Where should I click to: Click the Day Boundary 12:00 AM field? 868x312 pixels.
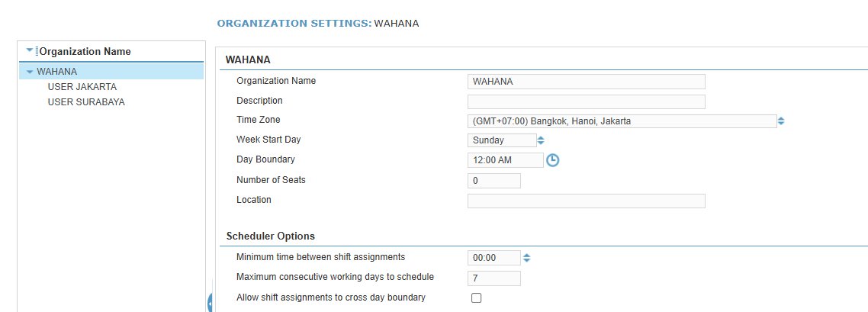(505, 160)
